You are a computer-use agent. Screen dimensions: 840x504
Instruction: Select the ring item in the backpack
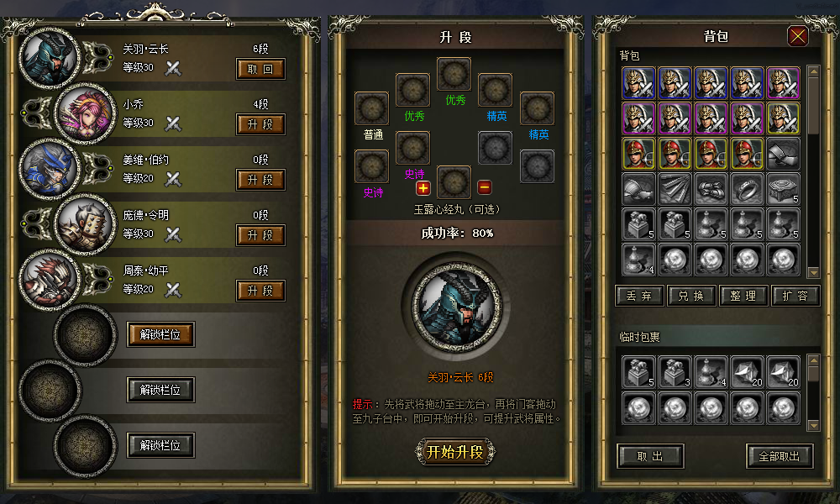(x=747, y=188)
